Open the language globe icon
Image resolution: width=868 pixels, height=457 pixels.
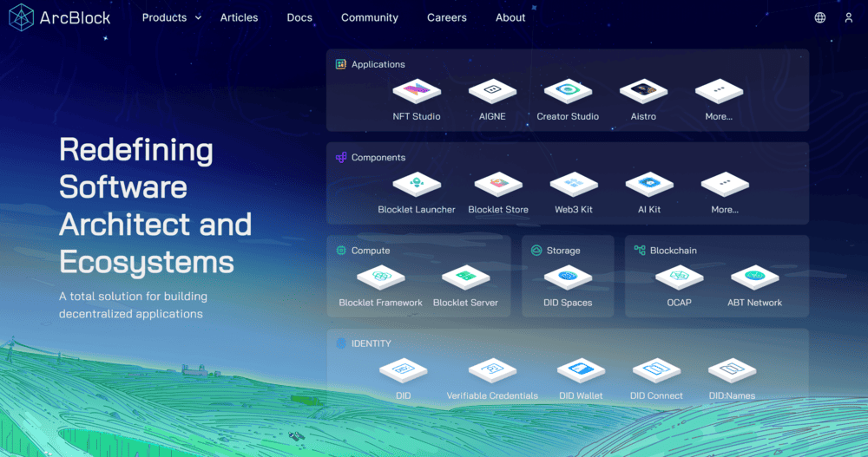click(x=820, y=17)
